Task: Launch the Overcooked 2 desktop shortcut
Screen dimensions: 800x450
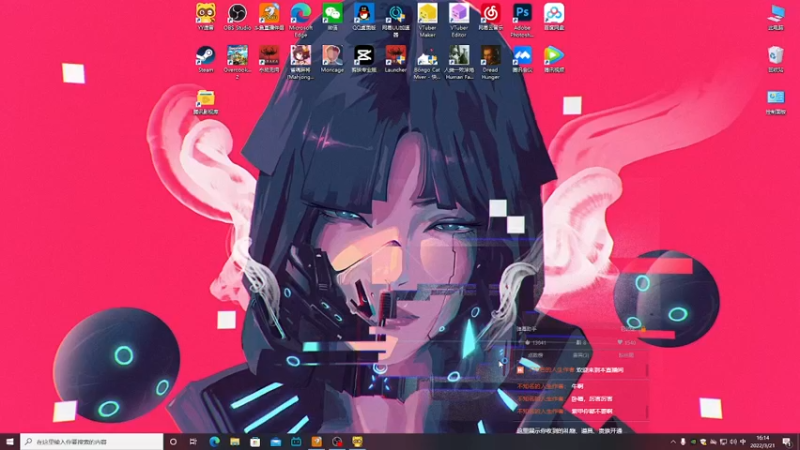Action: point(237,62)
